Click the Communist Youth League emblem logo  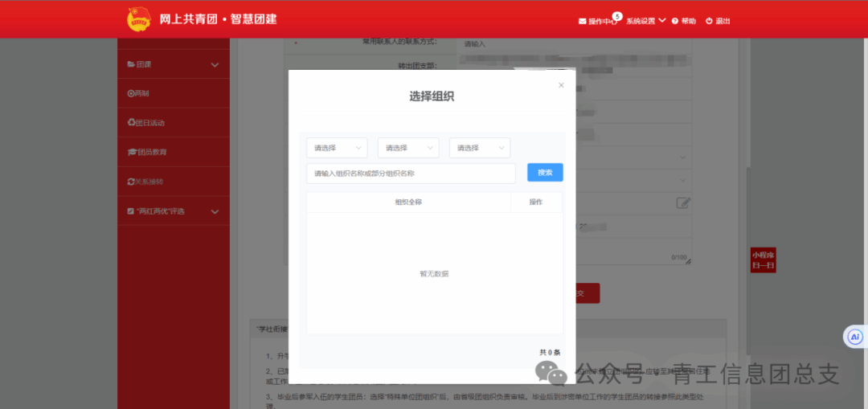coord(139,19)
